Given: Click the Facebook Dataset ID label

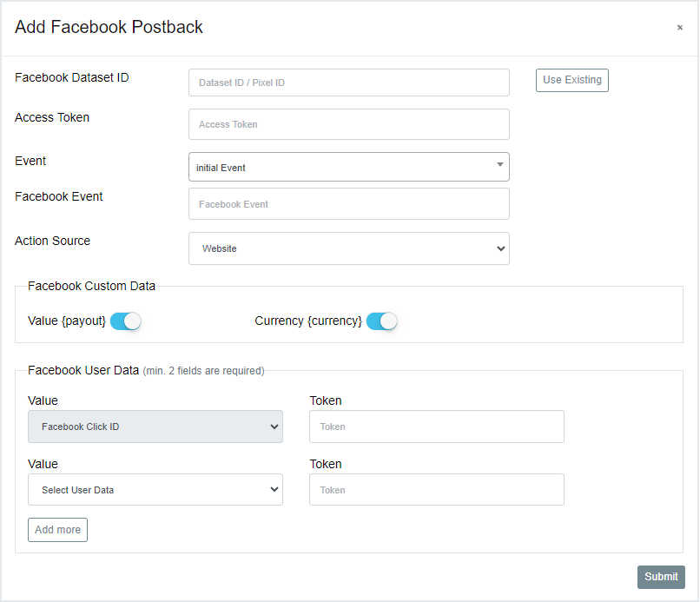Looking at the screenshot, I should pos(72,77).
